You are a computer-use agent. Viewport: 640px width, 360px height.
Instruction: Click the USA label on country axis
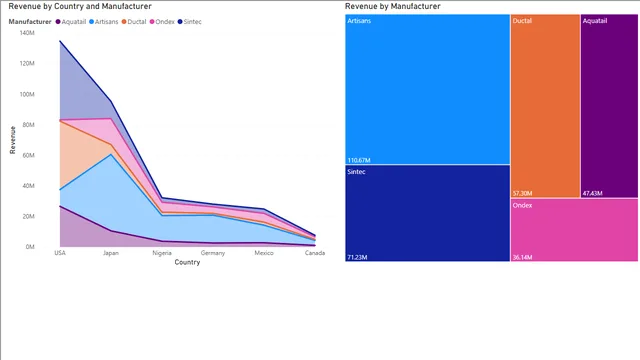(60, 253)
